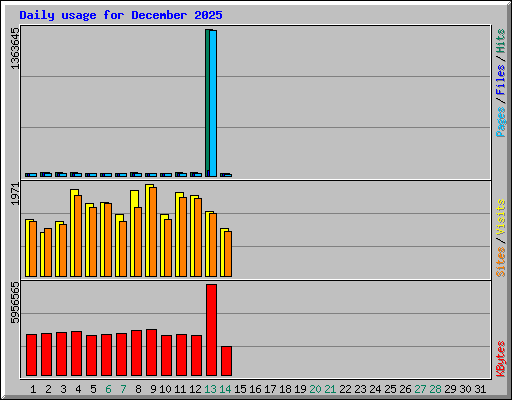
Task: Click the small Hits bar for day 2
Action: coord(42,174)
